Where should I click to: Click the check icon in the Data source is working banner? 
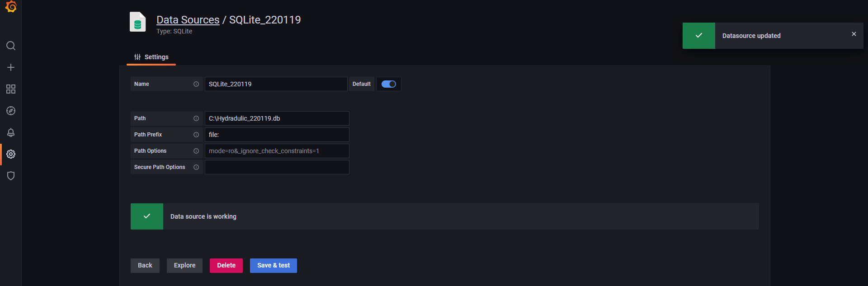pos(147,216)
